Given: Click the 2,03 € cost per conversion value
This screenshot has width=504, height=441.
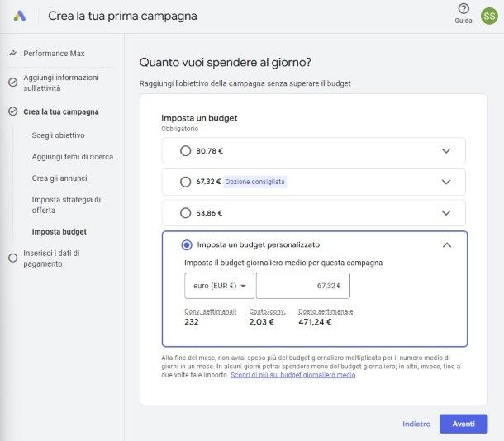Looking at the screenshot, I should 262,322.
